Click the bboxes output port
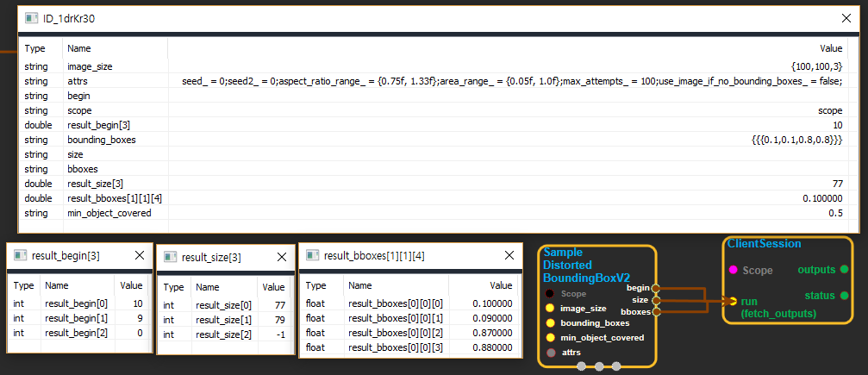 click(x=656, y=310)
